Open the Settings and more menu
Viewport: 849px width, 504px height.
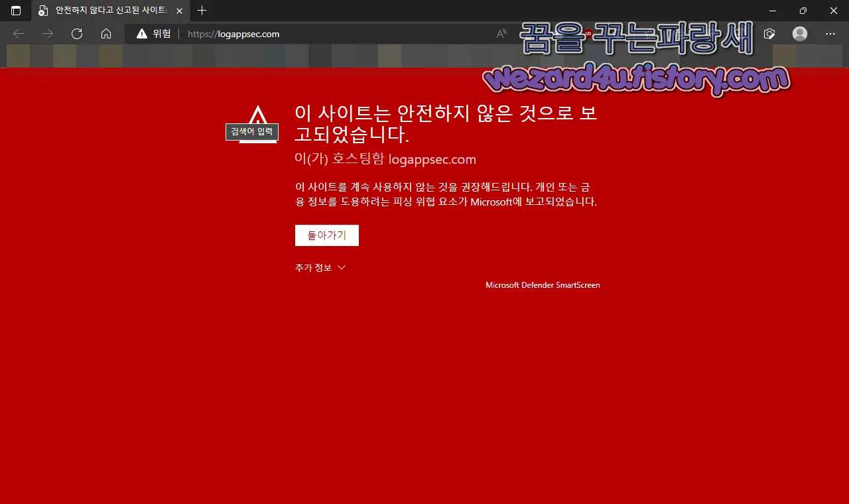tap(830, 34)
